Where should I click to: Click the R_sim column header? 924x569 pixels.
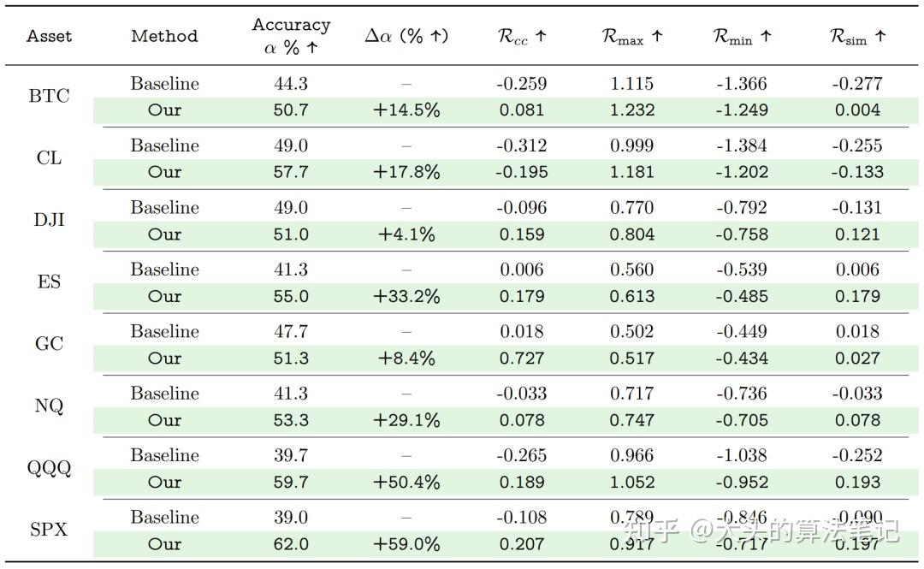[x=856, y=36]
